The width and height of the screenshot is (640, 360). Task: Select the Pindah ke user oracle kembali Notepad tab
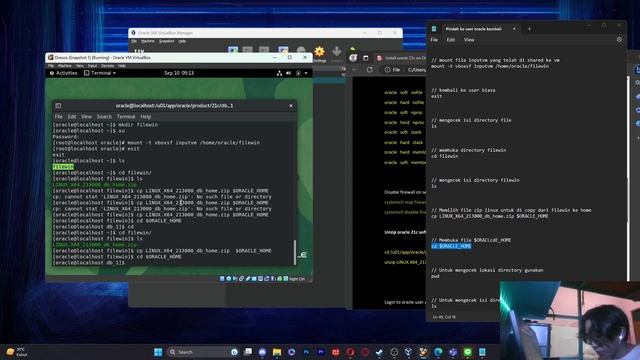(473, 29)
